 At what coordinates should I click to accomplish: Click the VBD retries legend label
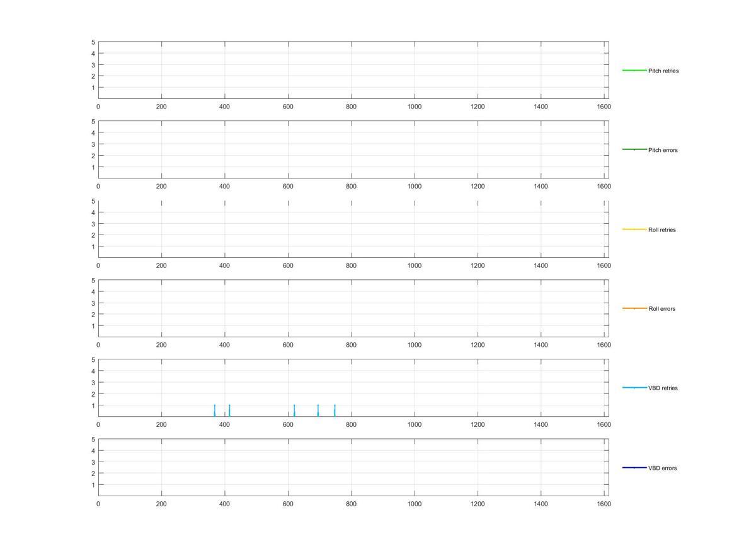[x=663, y=388]
